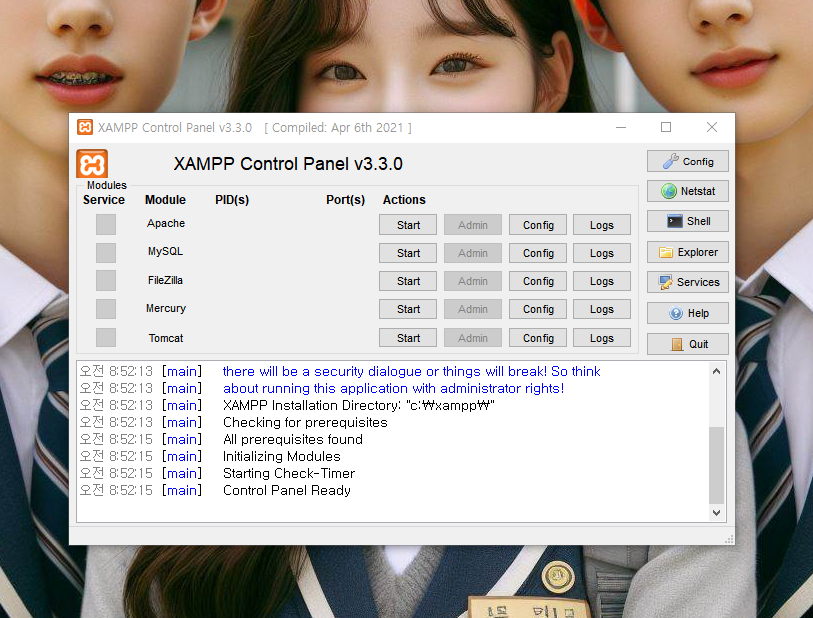813x618 pixels.
Task: Click the FileZilla module name
Action: [x=165, y=280]
